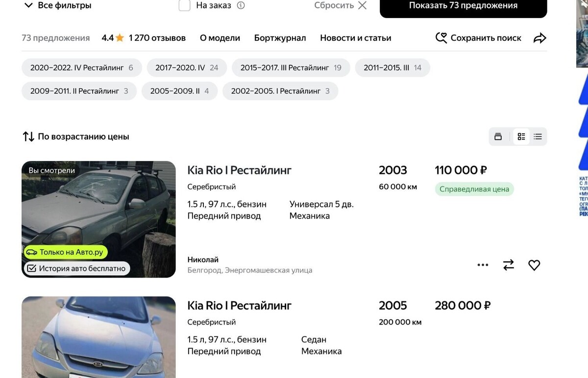Open О модели link
588x378 pixels.
(x=220, y=38)
